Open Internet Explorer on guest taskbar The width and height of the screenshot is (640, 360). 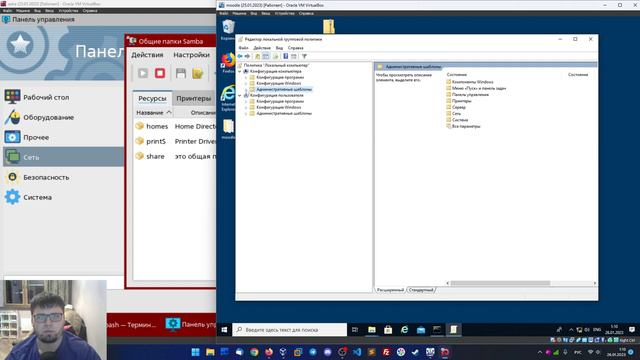pos(404,330)
